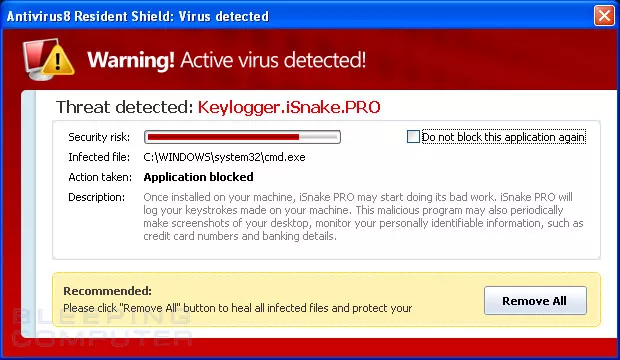Click the 'Threat detected:' heading text
Screen dimensions: 620x360
pos(125,107)
